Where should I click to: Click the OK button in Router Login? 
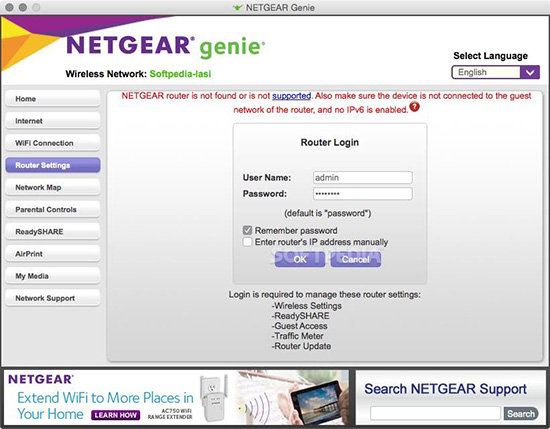[x=300, y=259]
